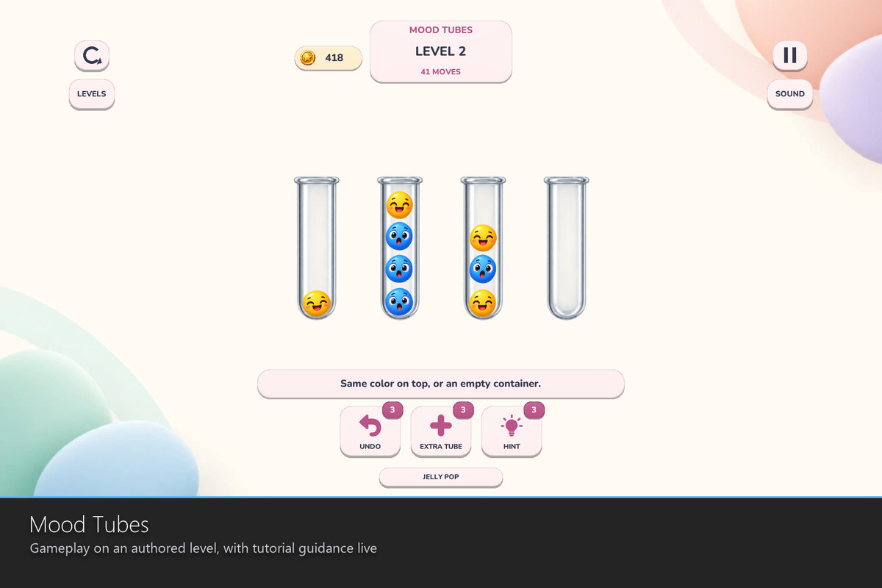
Task: Select the empty fourth tube
Action: tap(567, 248)
